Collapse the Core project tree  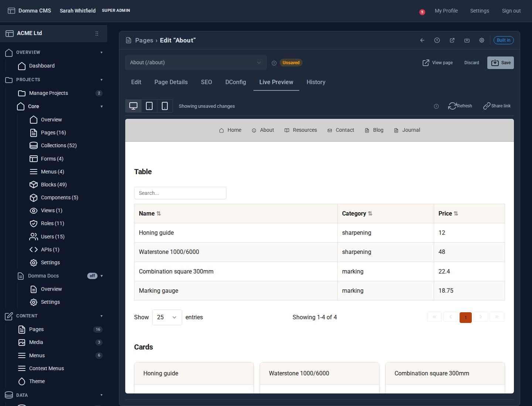tap(102, 107)
